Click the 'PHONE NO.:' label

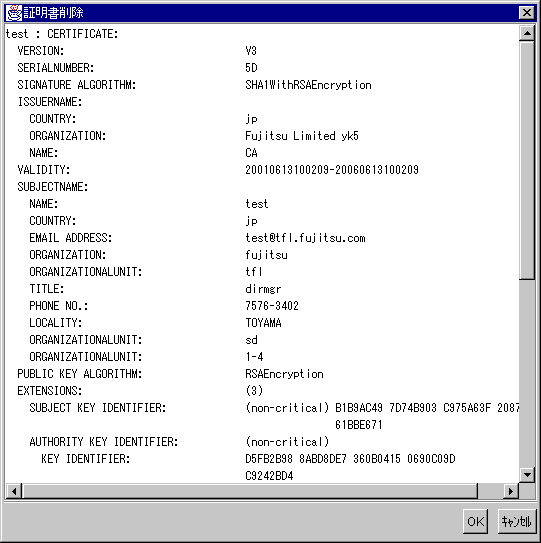coord(59,306)
